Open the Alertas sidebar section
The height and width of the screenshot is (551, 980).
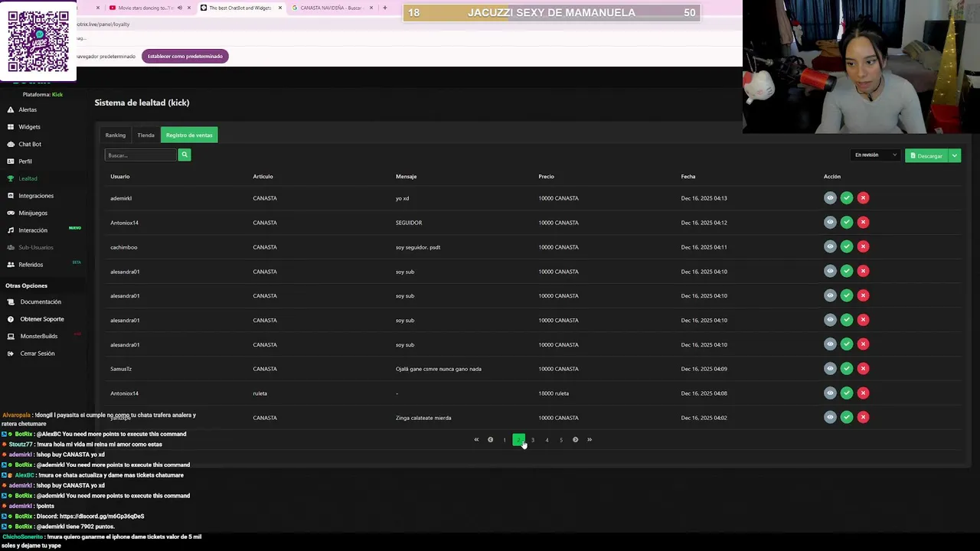pyautogui.click(x=28, y=109)
